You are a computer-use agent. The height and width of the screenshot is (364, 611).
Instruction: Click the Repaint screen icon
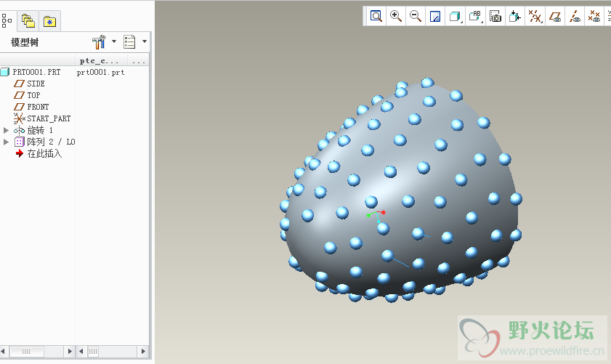pyautogui.click(x=435, y=16)
